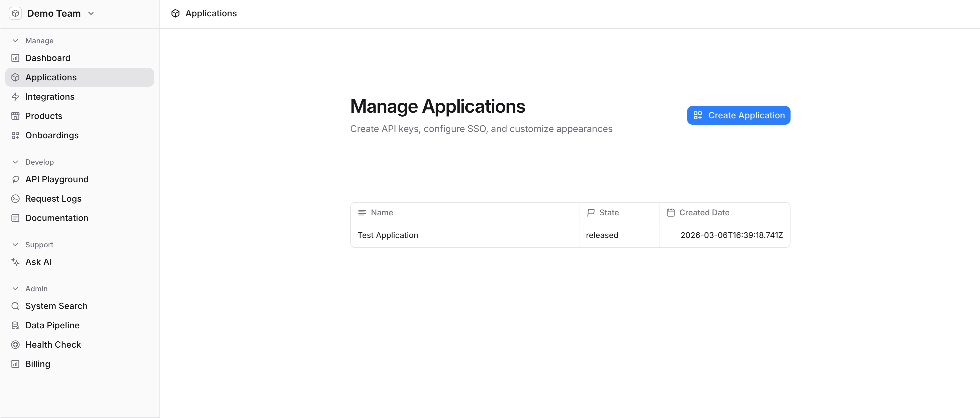980x418 pixels.
Task: Open the Demo Team switcher chevron
Action: pos(91,13)
